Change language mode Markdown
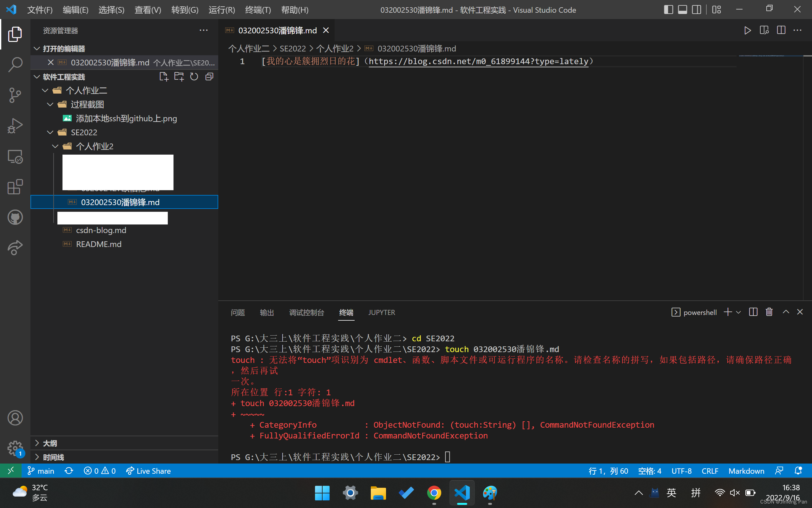Screen dimensions: 812x508 [x=746, y=471]
